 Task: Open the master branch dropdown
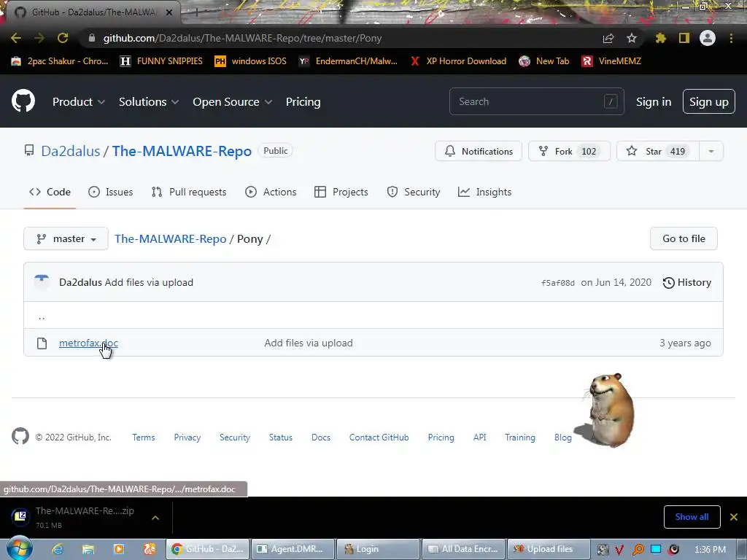[66, 238]
